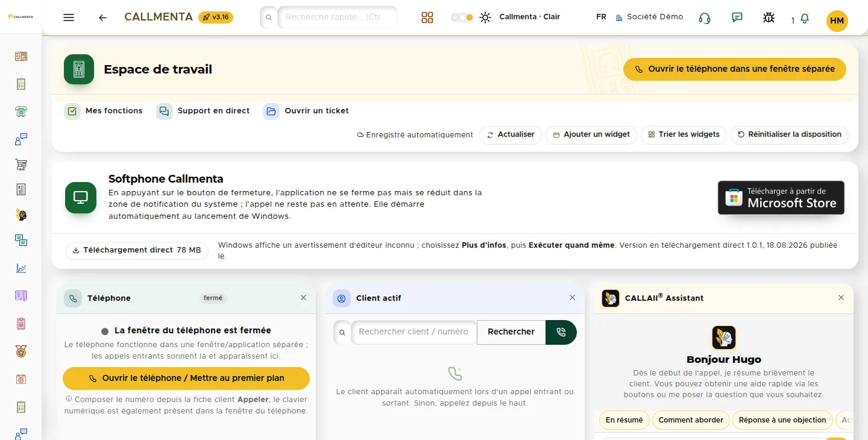Open the purple book icon in sidebar

coord(21,295)
